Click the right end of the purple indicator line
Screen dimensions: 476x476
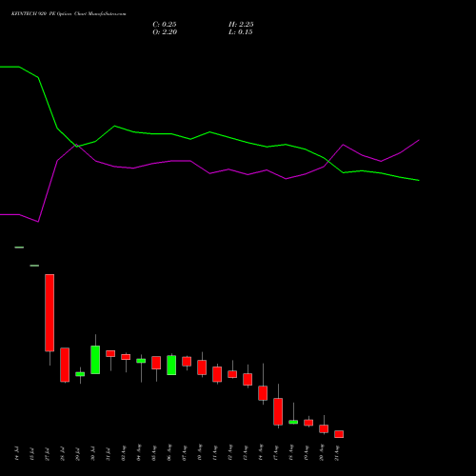(x=419, y=140)
